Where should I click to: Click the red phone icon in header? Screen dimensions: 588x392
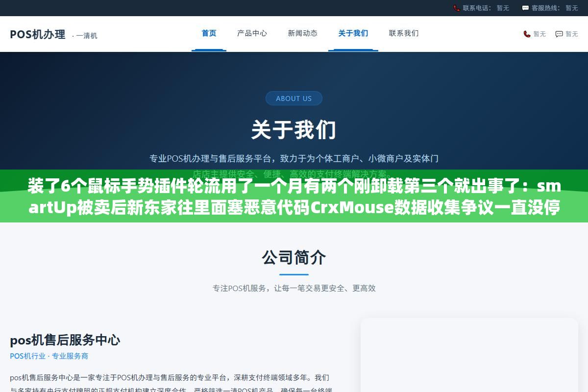(527, 34)
